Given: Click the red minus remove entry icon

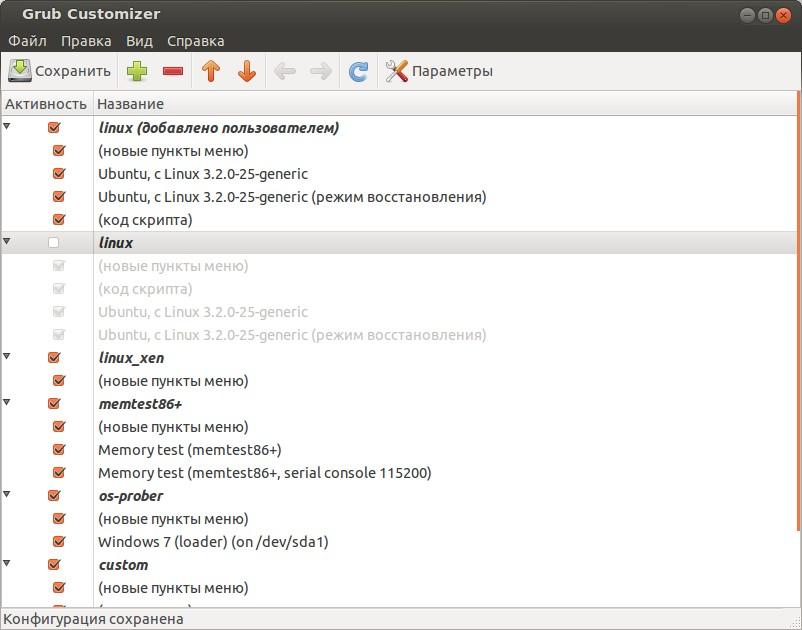Looking at the screenshot, I should point(173,71).
